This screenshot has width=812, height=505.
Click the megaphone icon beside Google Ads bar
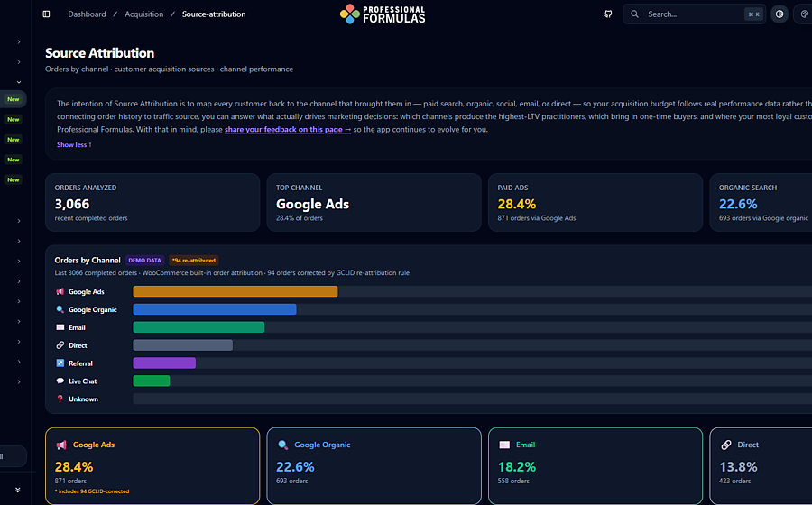point(60,292)
